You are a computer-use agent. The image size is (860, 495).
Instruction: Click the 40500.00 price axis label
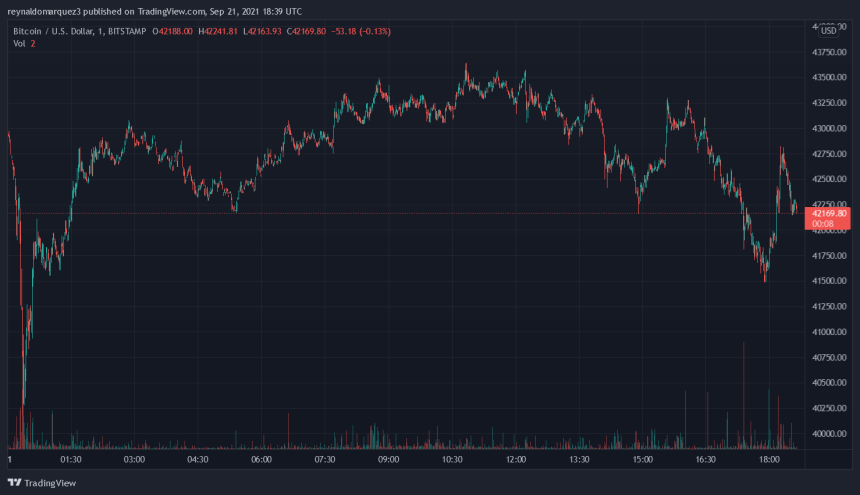pyautogui.click(x=829, y=383)
